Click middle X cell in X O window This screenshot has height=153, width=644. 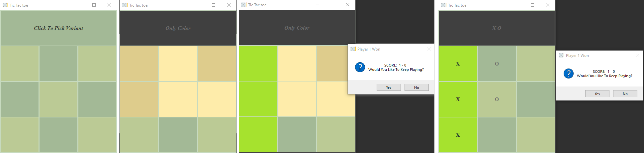(458, 99)
